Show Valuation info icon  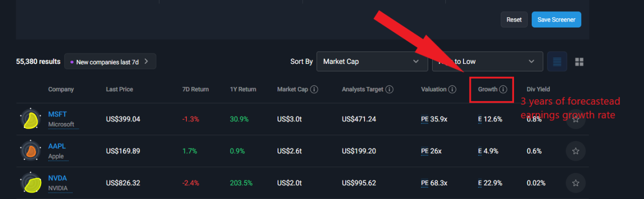(452, 89)
